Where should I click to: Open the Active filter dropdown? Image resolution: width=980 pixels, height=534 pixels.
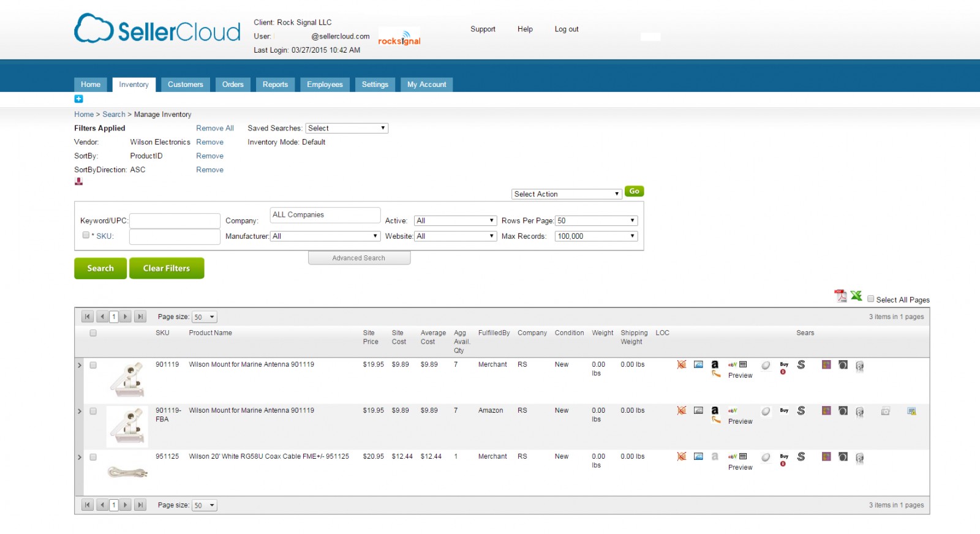455,220
